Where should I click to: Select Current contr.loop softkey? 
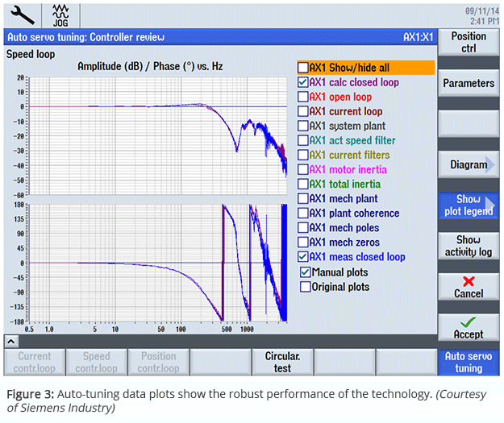click(35, 363)
